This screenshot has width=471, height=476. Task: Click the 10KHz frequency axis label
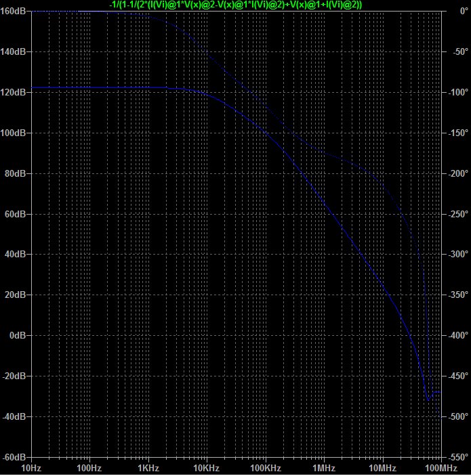click(x=207, y=468)
